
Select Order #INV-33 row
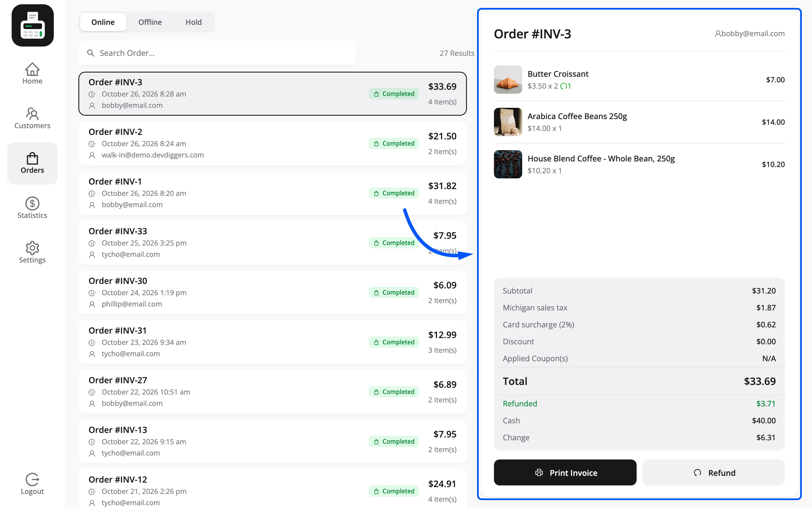click(272, 243)
